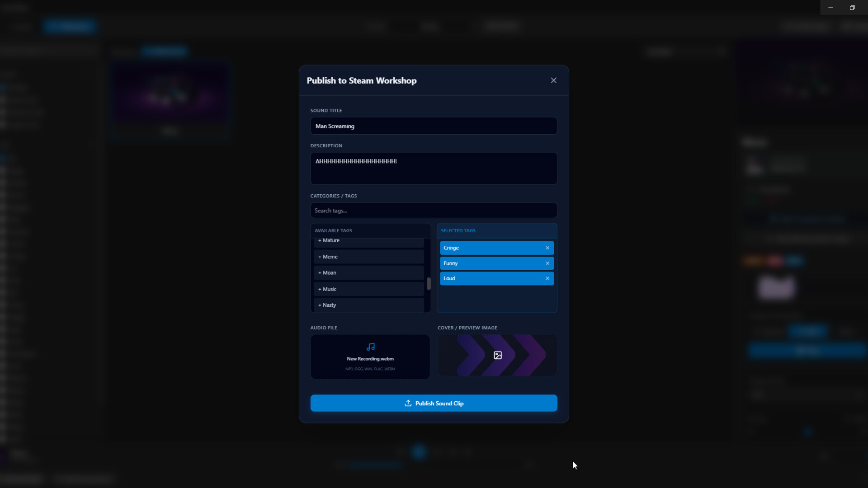Click the available tags scrollbar thumb
The height and width of the screenshot is (488, 868).
pos(429,284)
